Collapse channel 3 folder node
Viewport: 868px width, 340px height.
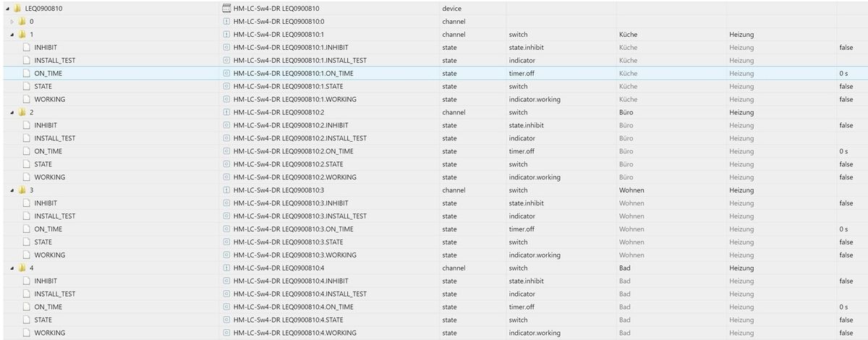[12, 190]
